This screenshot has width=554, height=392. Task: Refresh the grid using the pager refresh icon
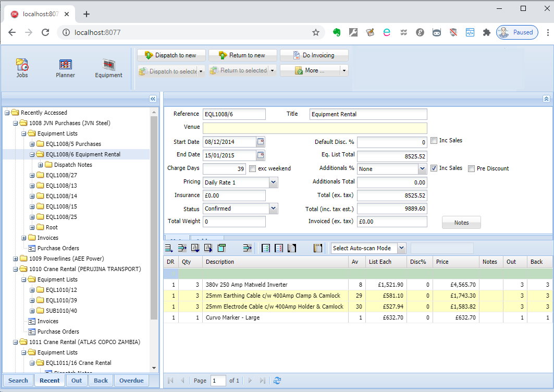pos(277,381)
